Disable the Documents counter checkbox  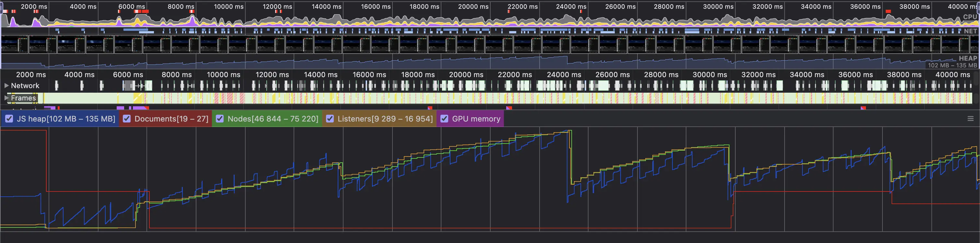(x=127, y=119)
